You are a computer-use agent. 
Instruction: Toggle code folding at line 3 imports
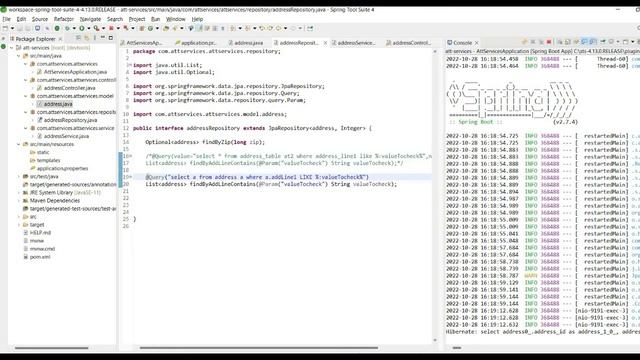pyautogui.click(x=130, y=65)
